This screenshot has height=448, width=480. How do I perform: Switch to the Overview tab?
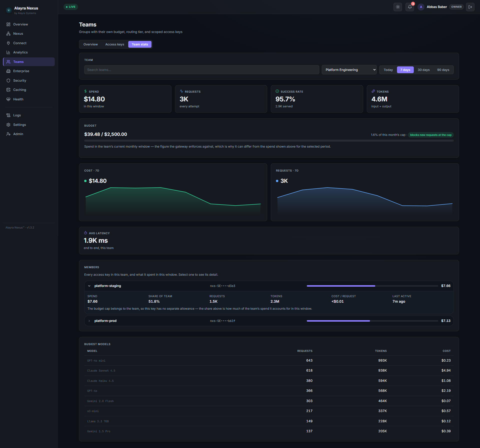coord(90,44)
